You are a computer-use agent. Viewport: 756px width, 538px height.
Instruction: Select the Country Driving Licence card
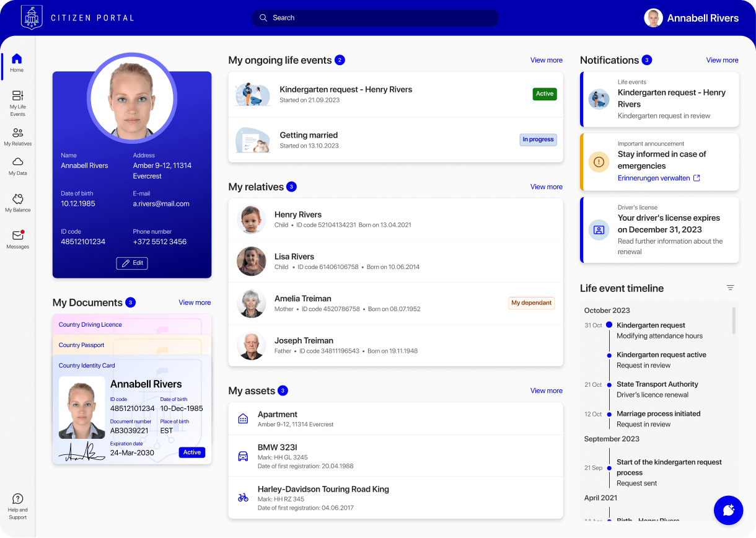pos(132,324)
